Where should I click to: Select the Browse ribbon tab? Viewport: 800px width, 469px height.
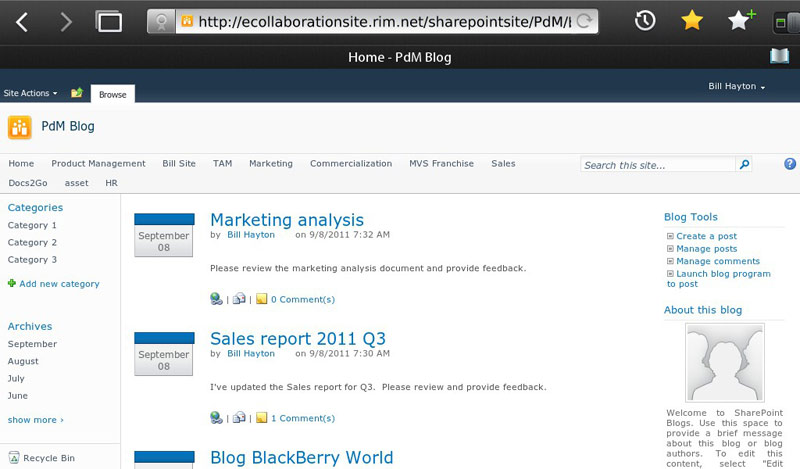(x=112, y=94)
